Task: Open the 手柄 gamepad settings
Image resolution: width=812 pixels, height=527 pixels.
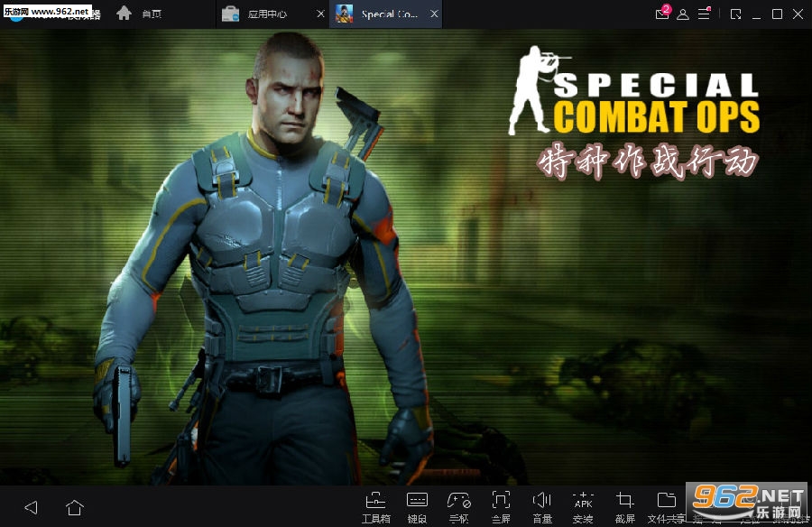Action: pos(459,507)
